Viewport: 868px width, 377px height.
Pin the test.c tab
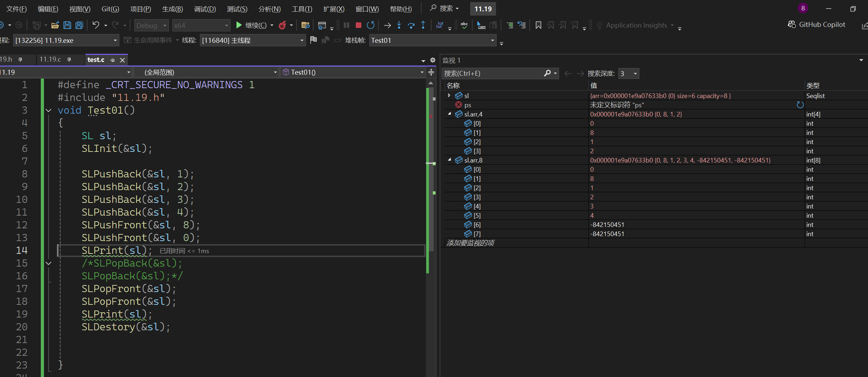(113, 60)
